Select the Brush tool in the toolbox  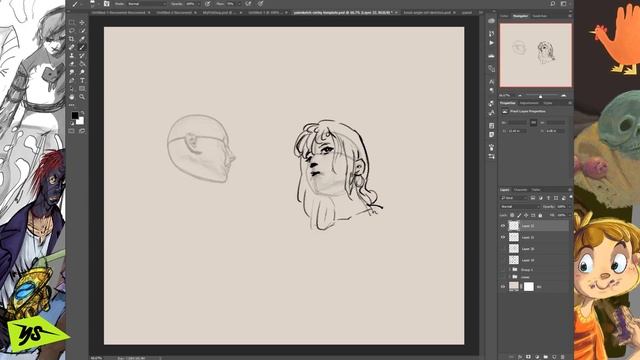pos(82,47)
